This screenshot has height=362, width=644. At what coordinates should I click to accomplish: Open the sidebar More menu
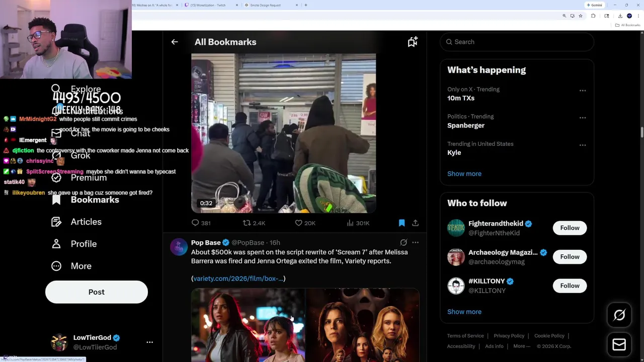tap(71, 266)
